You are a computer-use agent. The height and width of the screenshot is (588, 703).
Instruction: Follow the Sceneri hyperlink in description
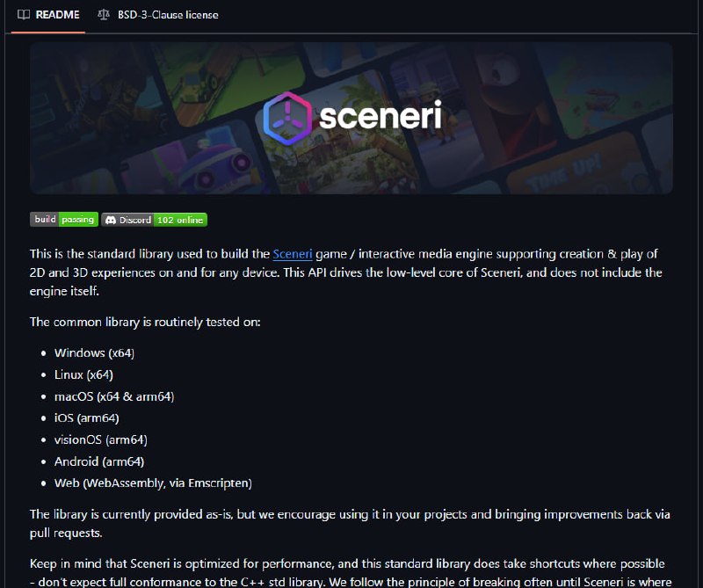click(293, 254)
